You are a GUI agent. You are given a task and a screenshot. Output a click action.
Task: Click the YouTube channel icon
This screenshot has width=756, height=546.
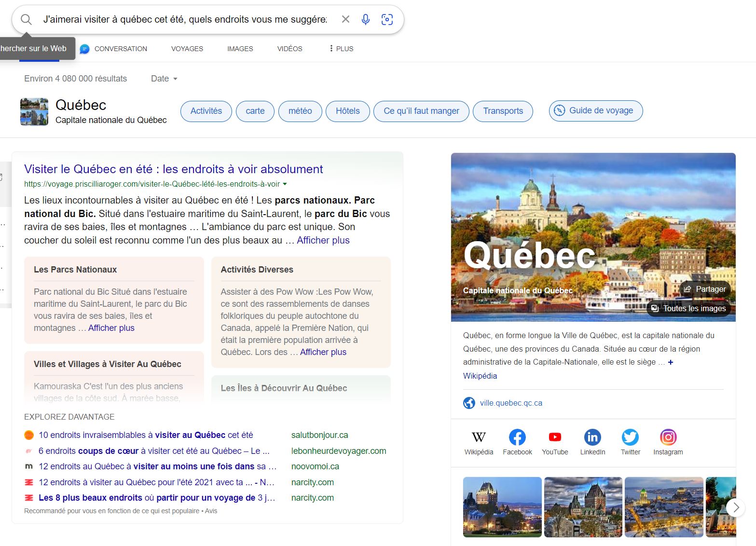[x=555, y=437]
